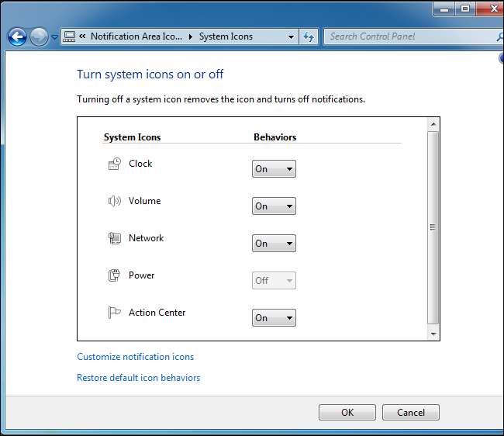Open the Volume behavior dropdown
This screenshot has height=436, width=504.
tap(274, 206)
